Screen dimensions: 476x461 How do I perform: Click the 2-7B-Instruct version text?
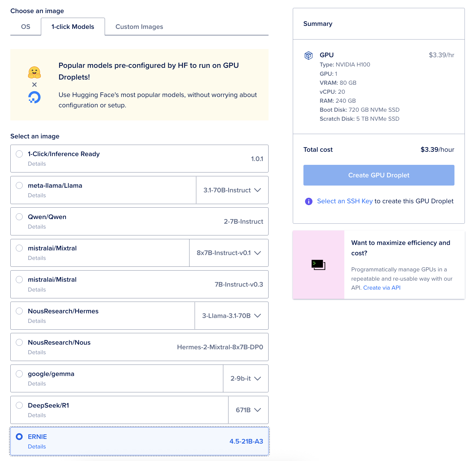243,222
